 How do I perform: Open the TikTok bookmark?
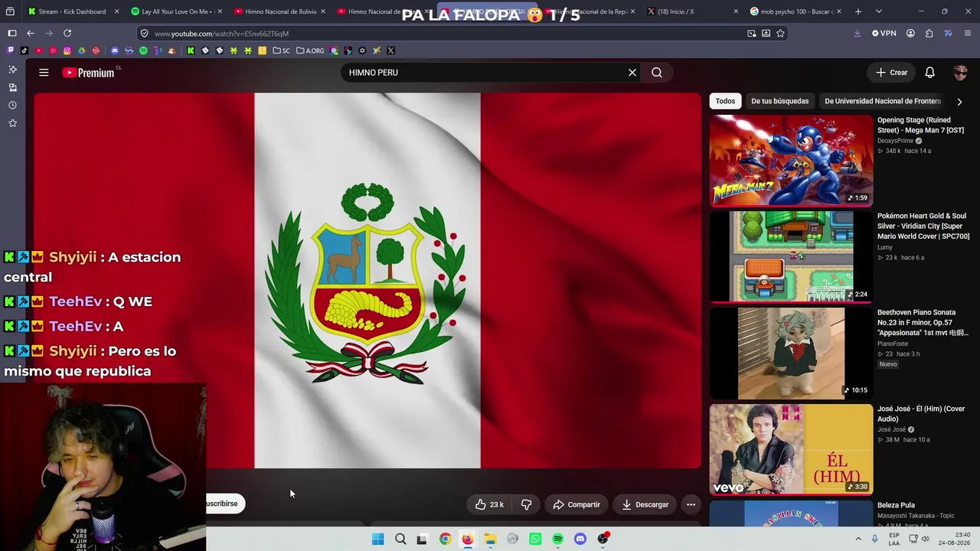point(24,51)
